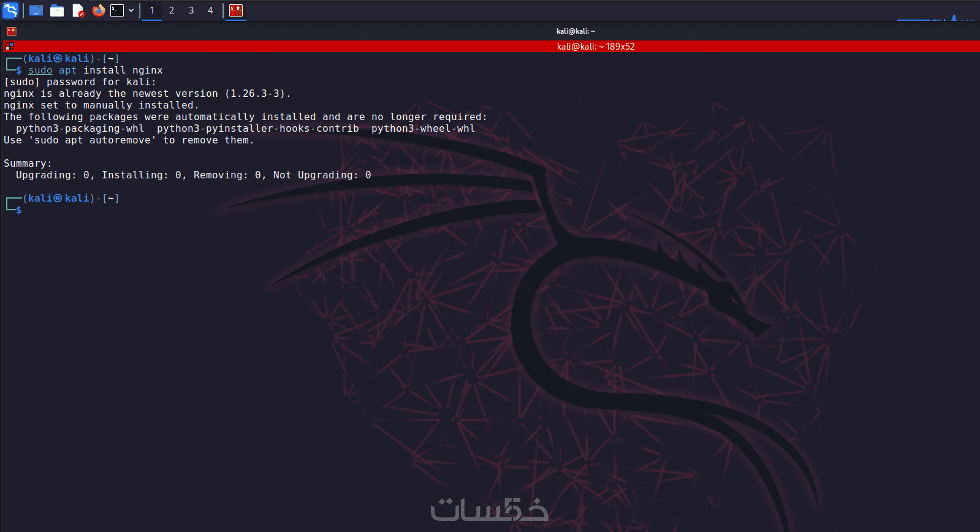The height and width of the screenshot is (532, 980).
Task: Click 'install nginx' in the typed command
Action: tap(123, 70)
